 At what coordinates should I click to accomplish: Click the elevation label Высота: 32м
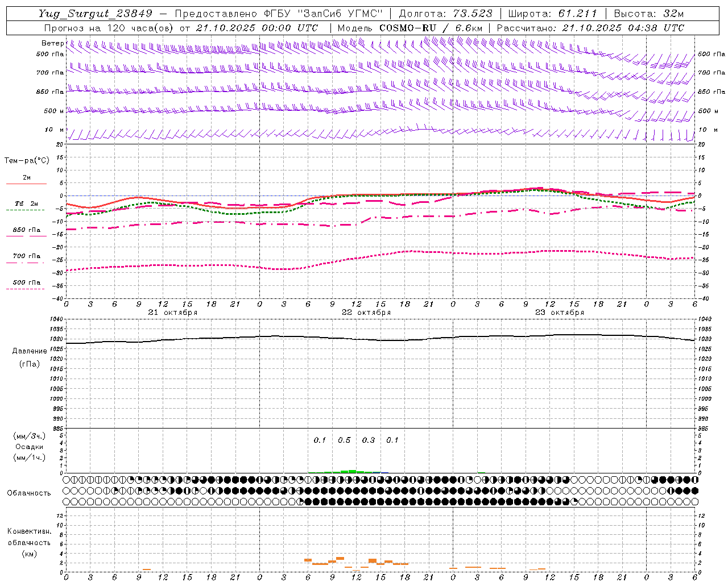[x=648, y=14]
